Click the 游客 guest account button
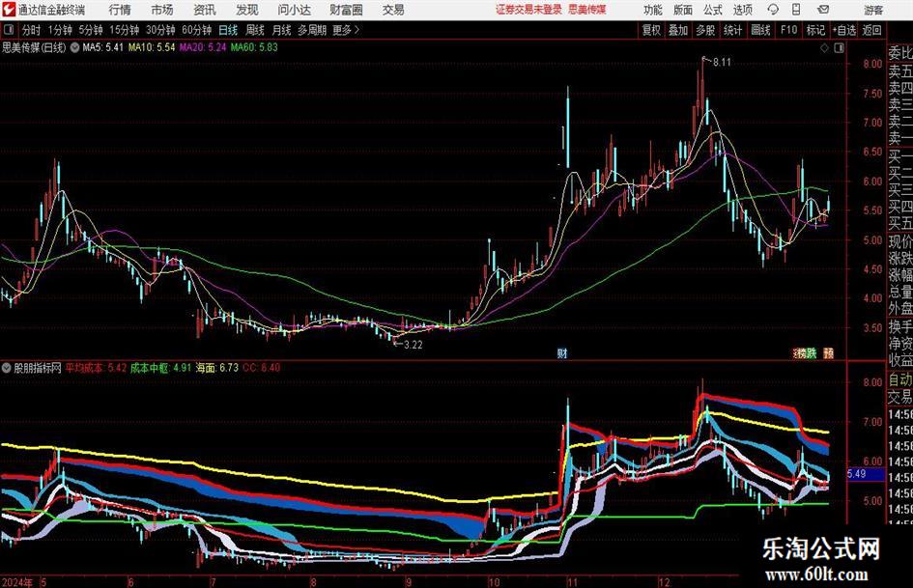The image size is (913, 588). (x=873, y=10)
